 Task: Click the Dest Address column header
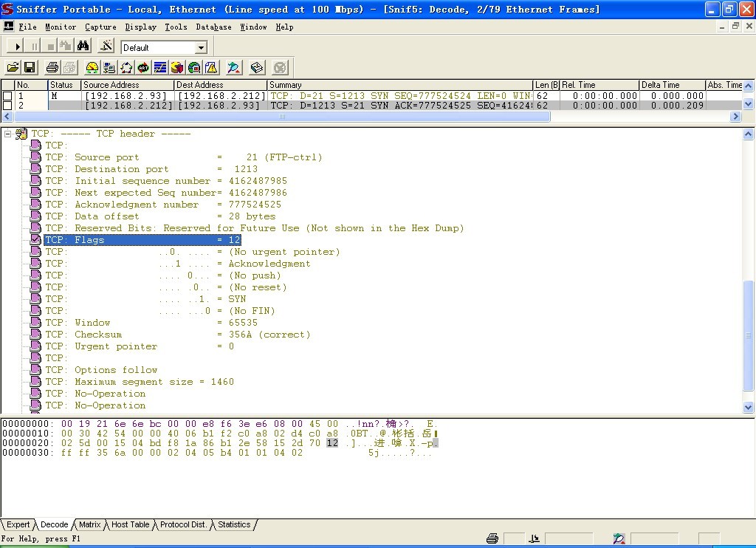tap(220, 85)
